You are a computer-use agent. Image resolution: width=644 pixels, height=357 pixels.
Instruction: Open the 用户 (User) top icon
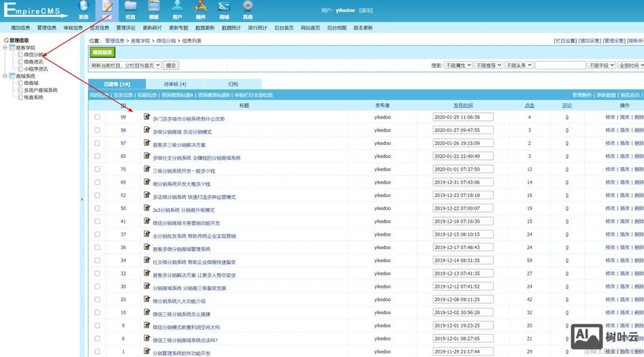(177, 10)
